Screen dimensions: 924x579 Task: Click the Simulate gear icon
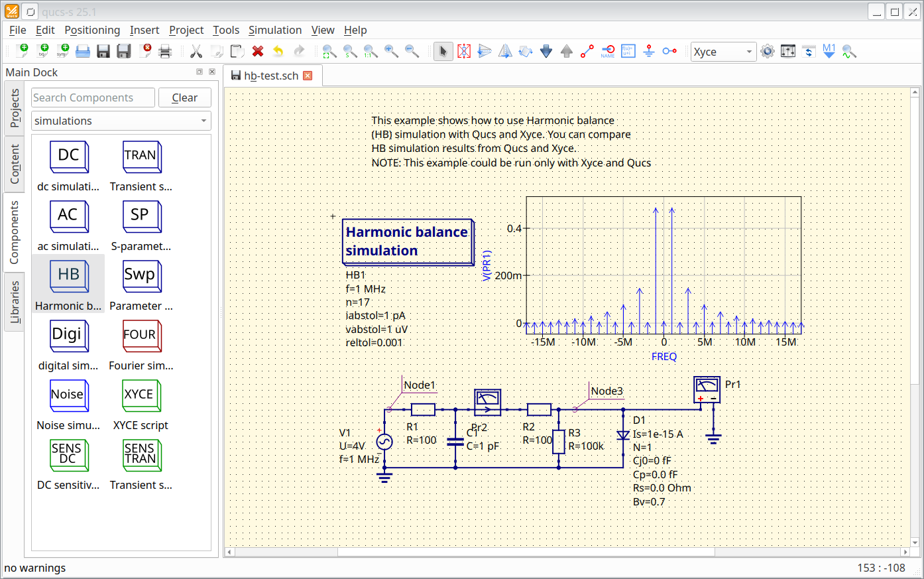click(x=768, y=52)
